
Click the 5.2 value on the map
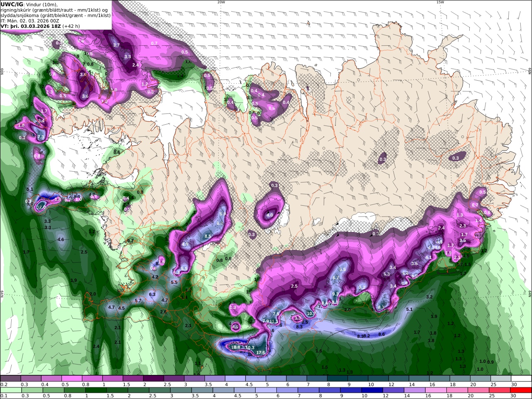click(362, 288)
